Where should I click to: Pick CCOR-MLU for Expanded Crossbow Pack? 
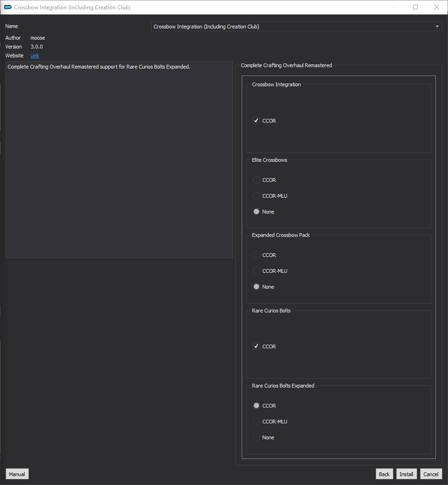256,270
